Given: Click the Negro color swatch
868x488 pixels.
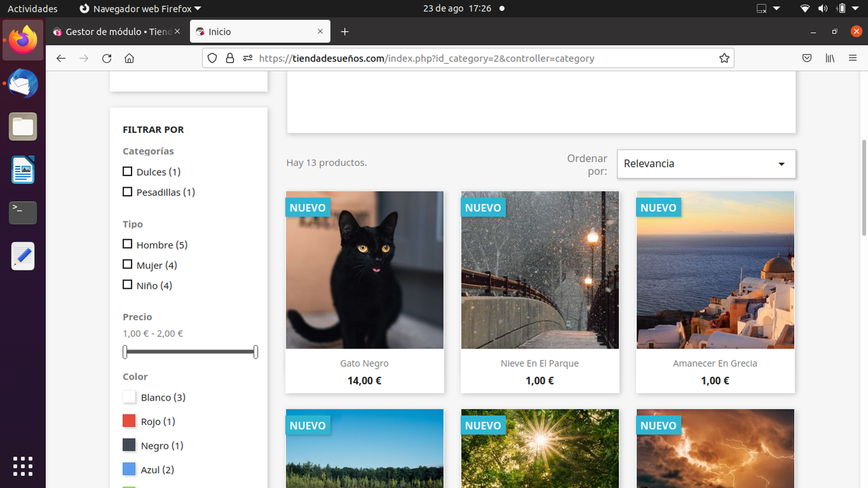Looking at the screenshot, I should pyautogui.click(x=130, y=445).
